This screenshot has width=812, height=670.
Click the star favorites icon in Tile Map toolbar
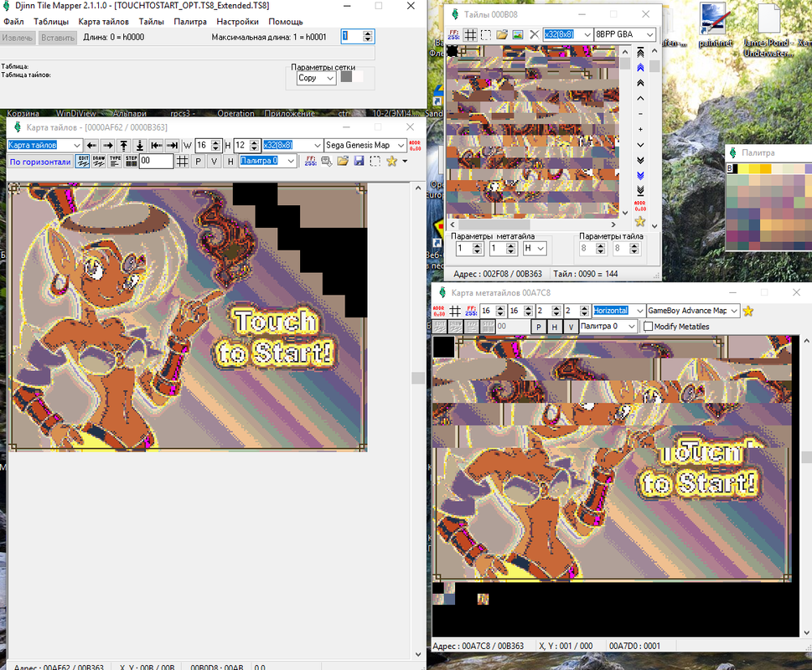391,162
